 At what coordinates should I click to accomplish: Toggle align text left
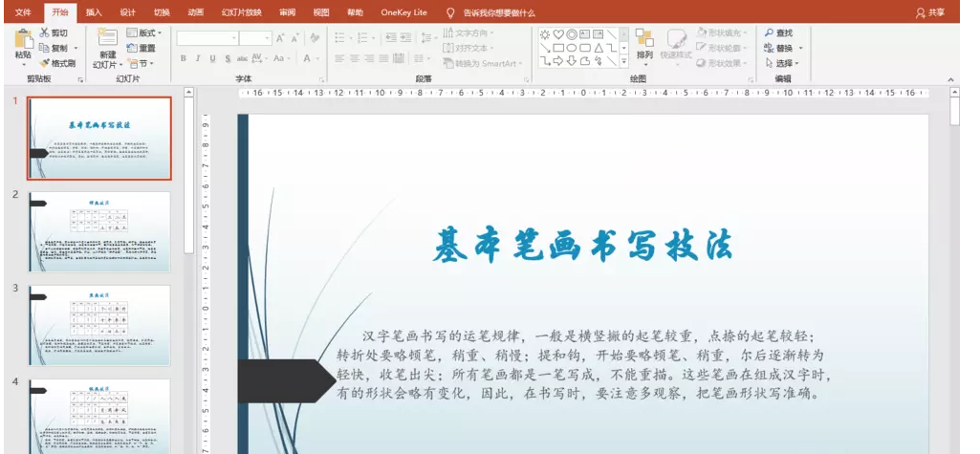click(x=339, y=58)
